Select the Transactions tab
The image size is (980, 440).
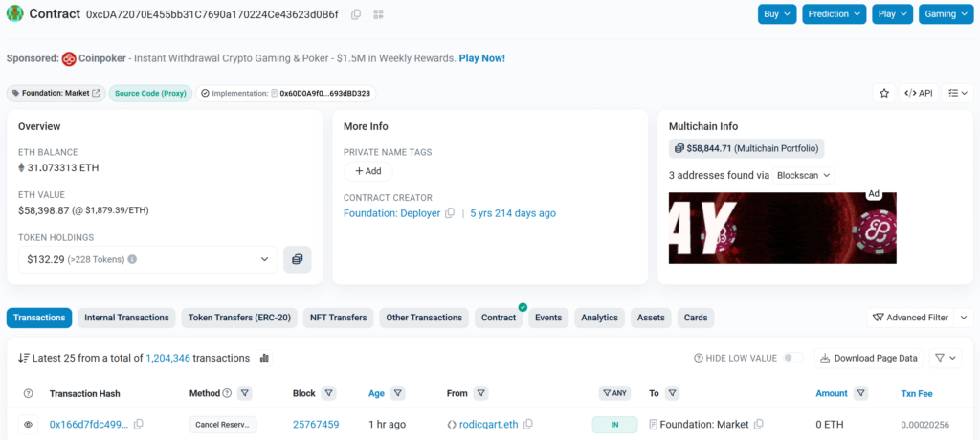tap(39, 318)
